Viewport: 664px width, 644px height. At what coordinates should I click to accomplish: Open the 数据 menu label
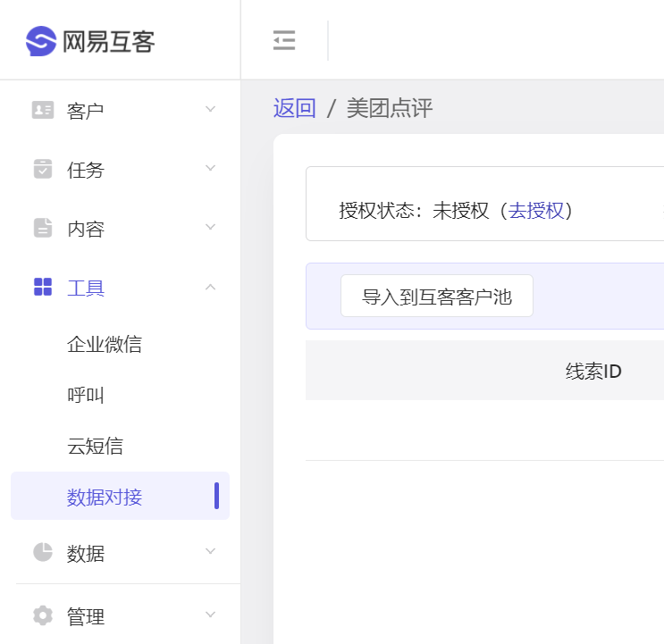pos(86,553)
